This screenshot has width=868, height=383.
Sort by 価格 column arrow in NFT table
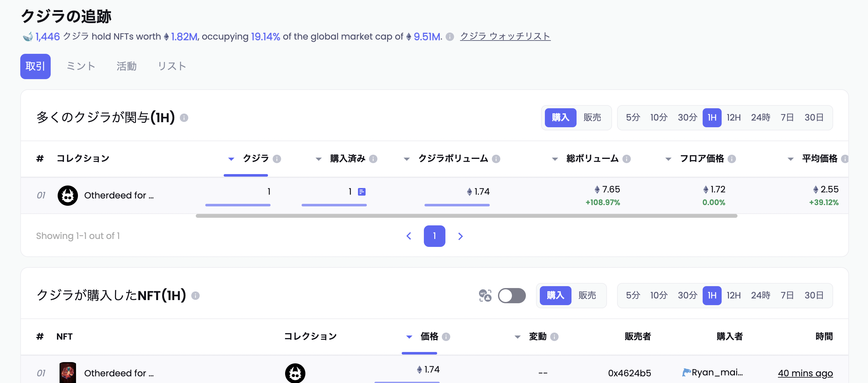(409, 337)
